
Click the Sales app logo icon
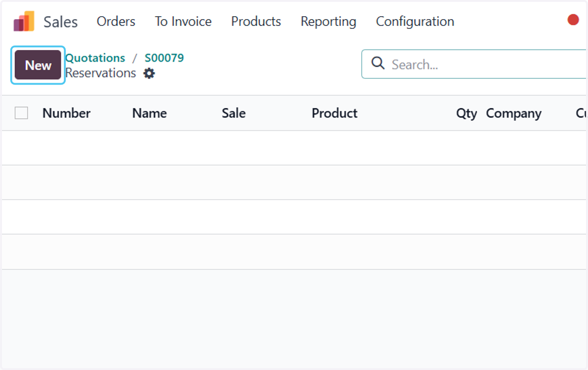click(x=24, y=22)
